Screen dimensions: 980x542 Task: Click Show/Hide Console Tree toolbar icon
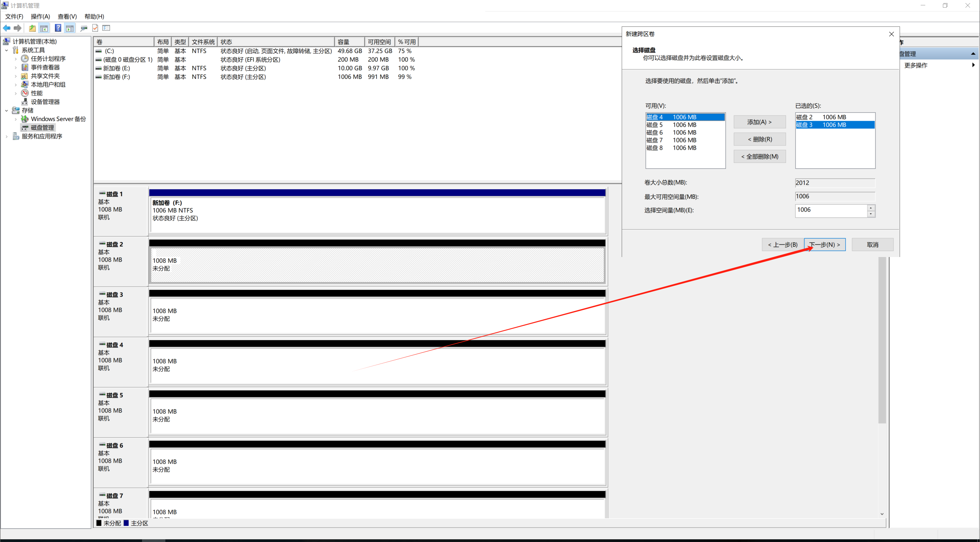click(x=44, y=28)
